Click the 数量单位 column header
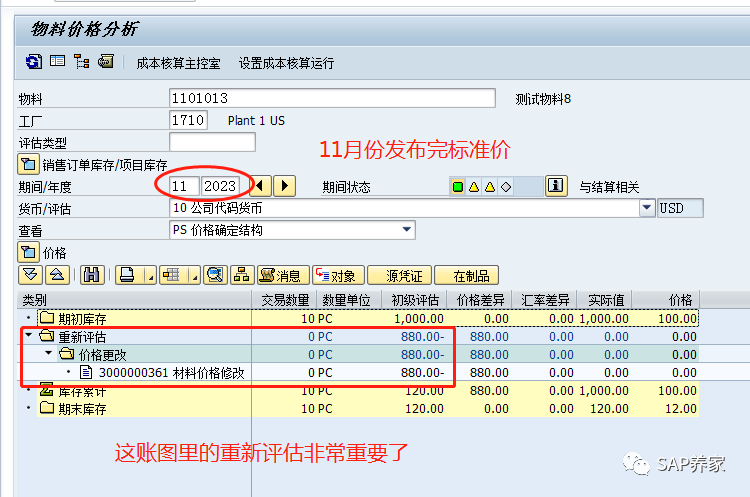Viewport: 750px width, 497px height. [347, 299]
